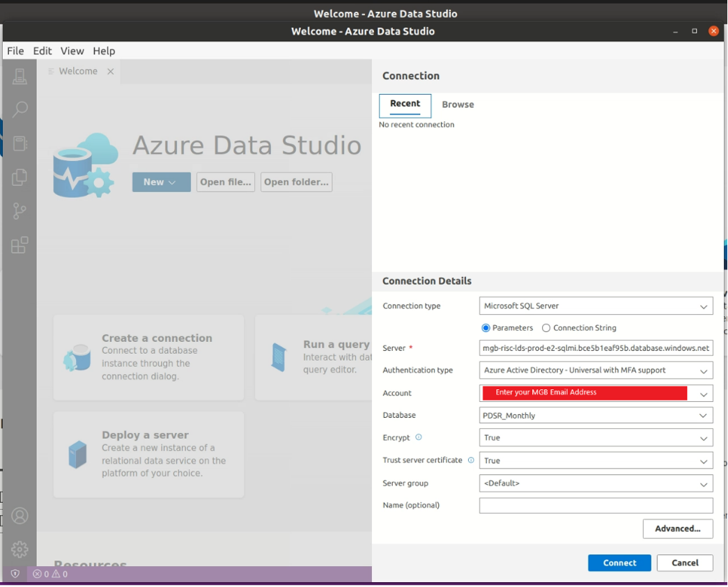The height and width of the screenshot is (587, 728).
Task: Expand the Authentication type dropdown
Action: coord(596,370)
